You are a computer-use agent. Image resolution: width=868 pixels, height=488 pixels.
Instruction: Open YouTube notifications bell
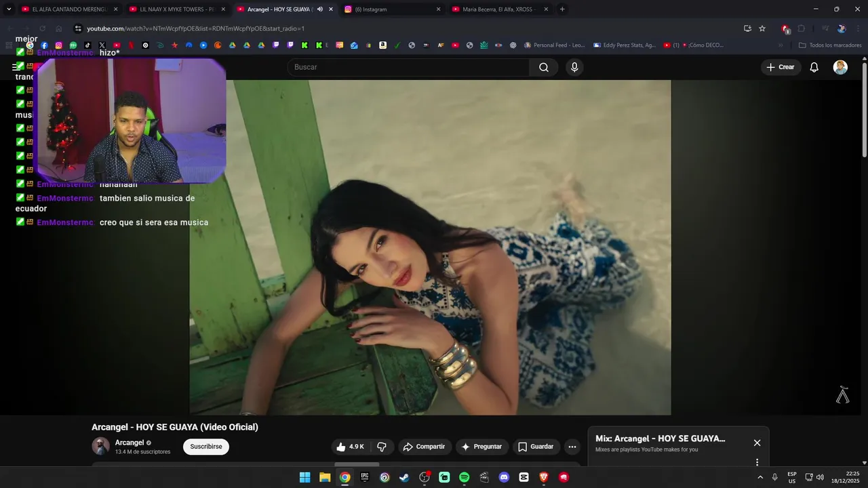[814, 67]
